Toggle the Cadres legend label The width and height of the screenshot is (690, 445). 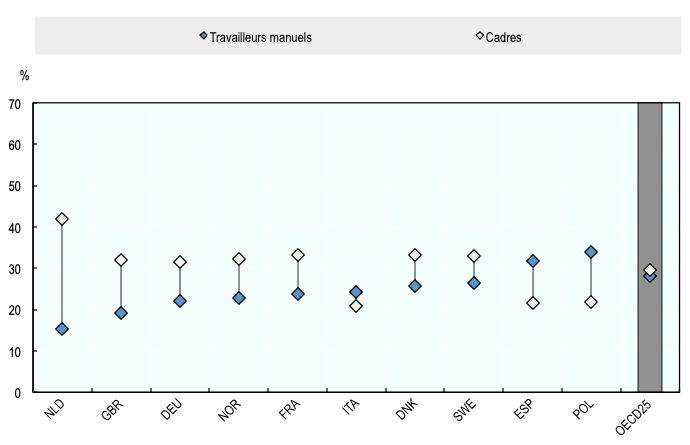[x=505, y=37]
